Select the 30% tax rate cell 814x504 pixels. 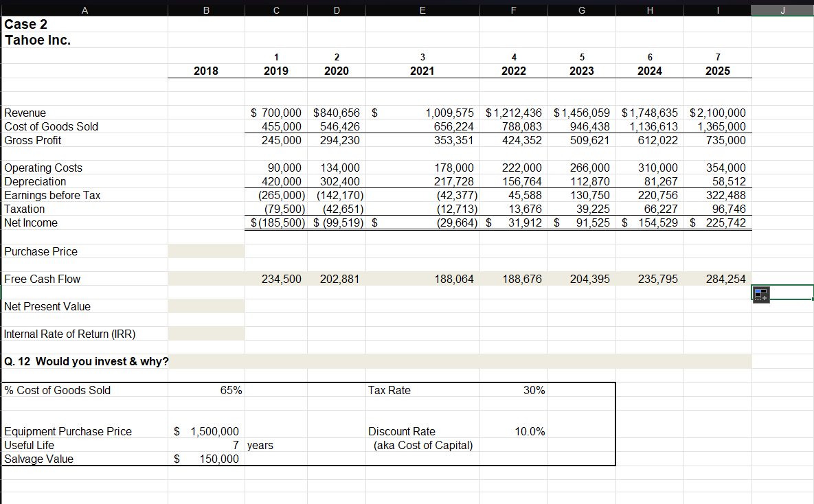[513, 390]
